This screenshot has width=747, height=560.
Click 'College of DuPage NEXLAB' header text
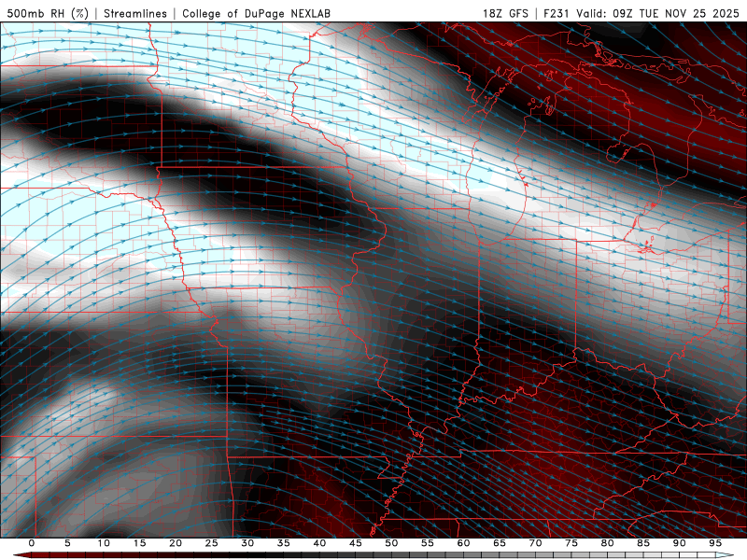click(256, 13)
